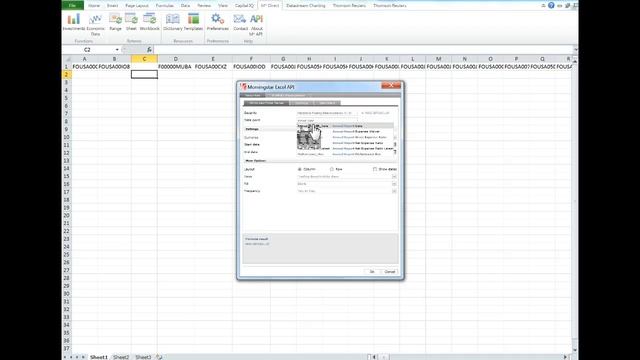Switch to the Datastream Charting tab
This screenshot has height=360, width=640.
(306, 6)
